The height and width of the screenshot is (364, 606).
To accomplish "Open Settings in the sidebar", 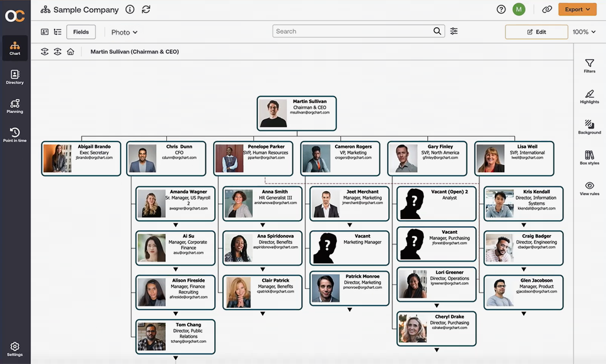I will (x=15, y=349).
